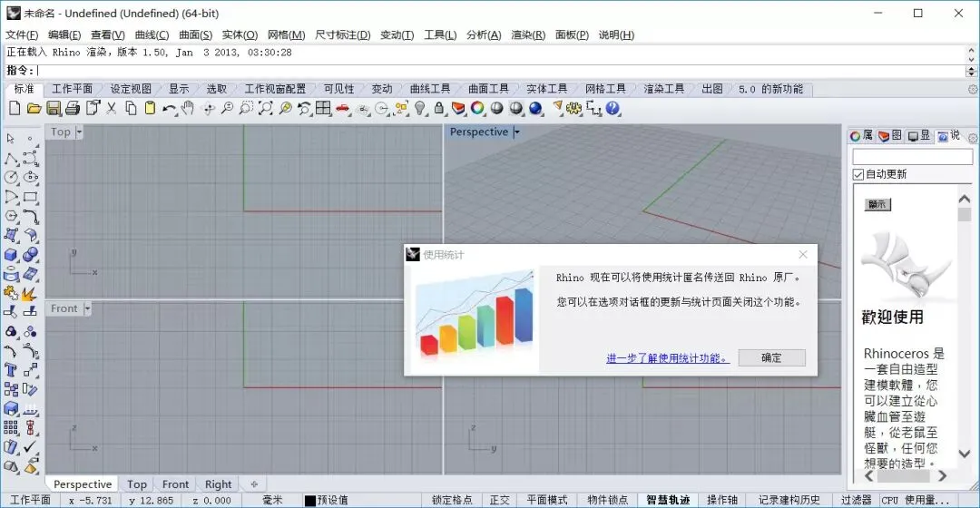Click the help panel search field

913,156
